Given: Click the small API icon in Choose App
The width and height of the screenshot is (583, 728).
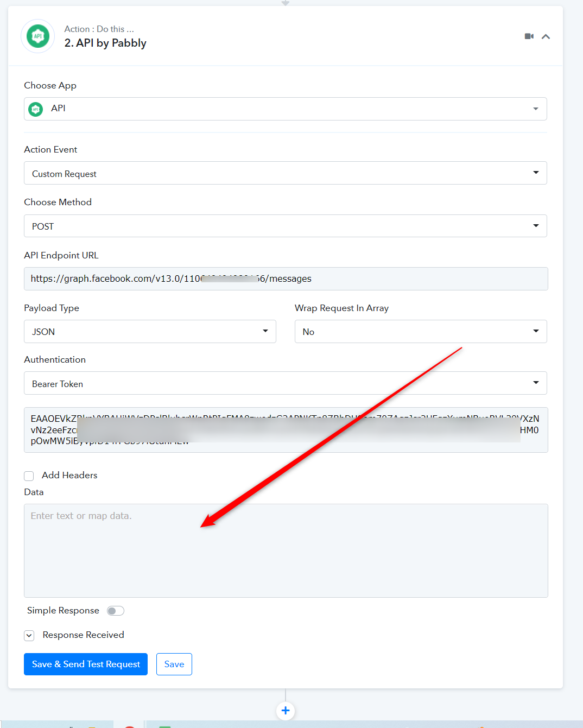Looking at the screenshot, I should [x=36, y=109].
